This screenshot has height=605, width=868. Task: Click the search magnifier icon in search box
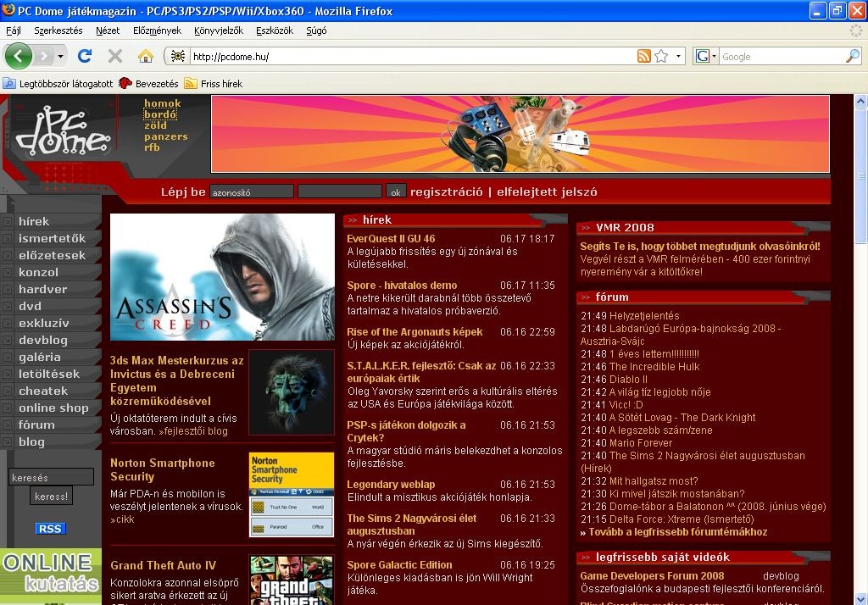click(x=853, y=56)
